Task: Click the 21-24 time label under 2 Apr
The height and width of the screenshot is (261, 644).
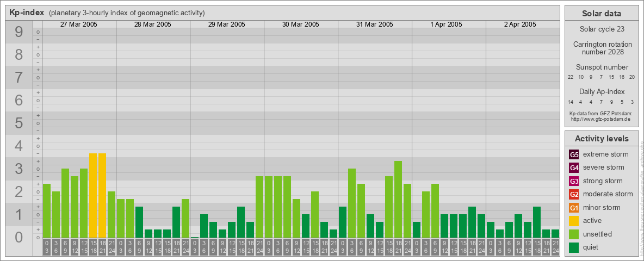Action: (x=555, y=247)
